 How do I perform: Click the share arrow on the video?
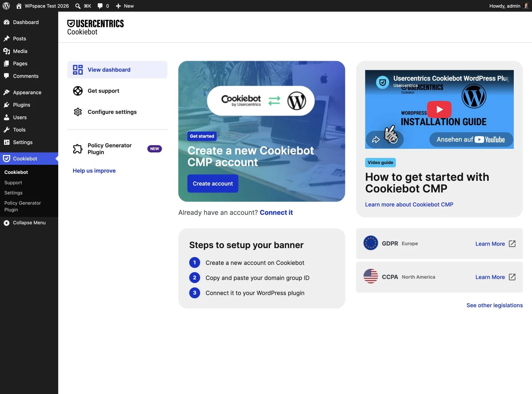pos(376,140)
